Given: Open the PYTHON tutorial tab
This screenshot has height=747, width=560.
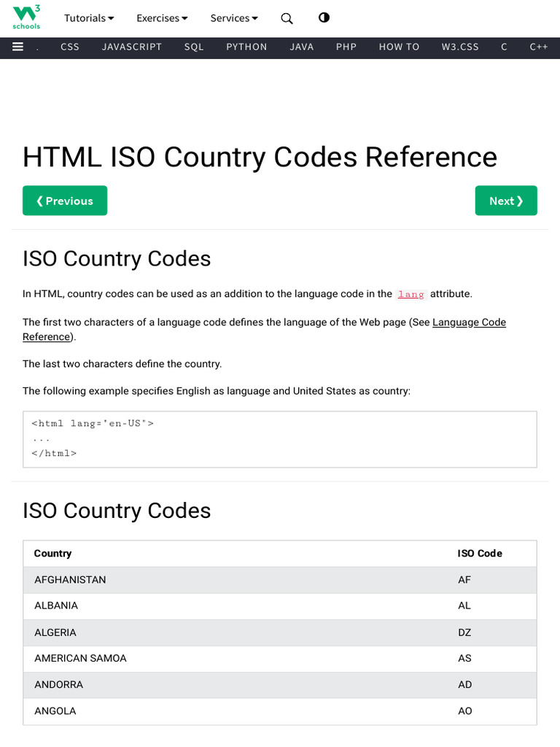Looking at the screenshot, I should click(246, 47).
